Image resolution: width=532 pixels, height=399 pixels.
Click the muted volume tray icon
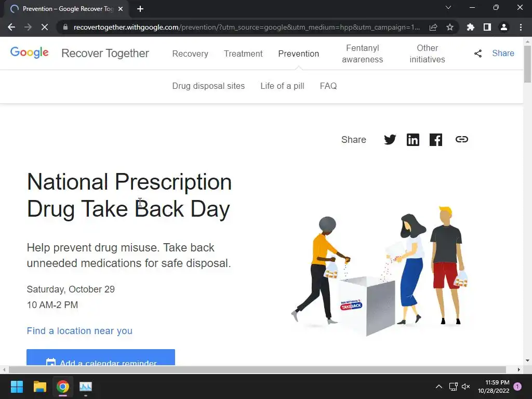[x=466, y=387]
